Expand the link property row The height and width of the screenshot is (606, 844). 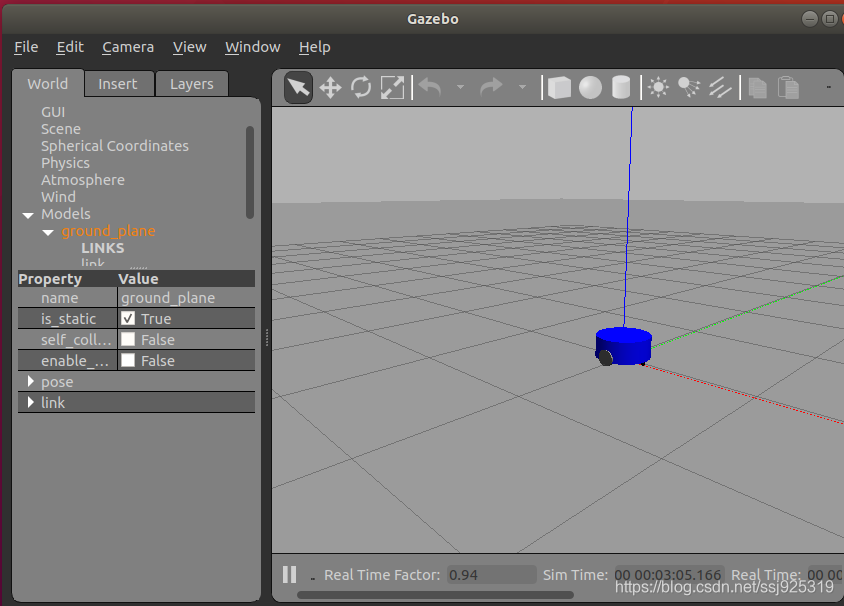31,403
